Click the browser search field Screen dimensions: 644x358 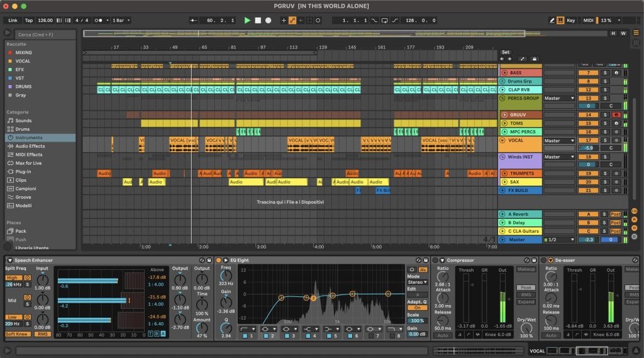point(45,35)
